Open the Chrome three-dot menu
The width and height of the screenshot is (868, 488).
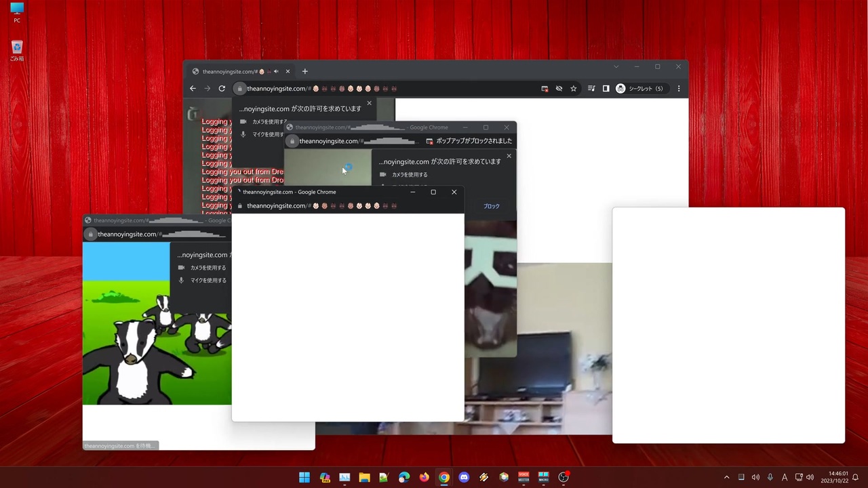[x=679, y=89]
